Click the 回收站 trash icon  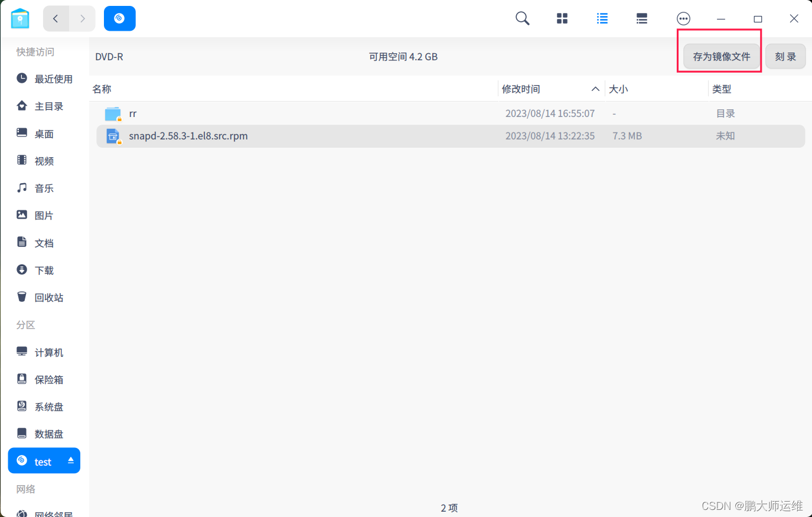point(22,297)
